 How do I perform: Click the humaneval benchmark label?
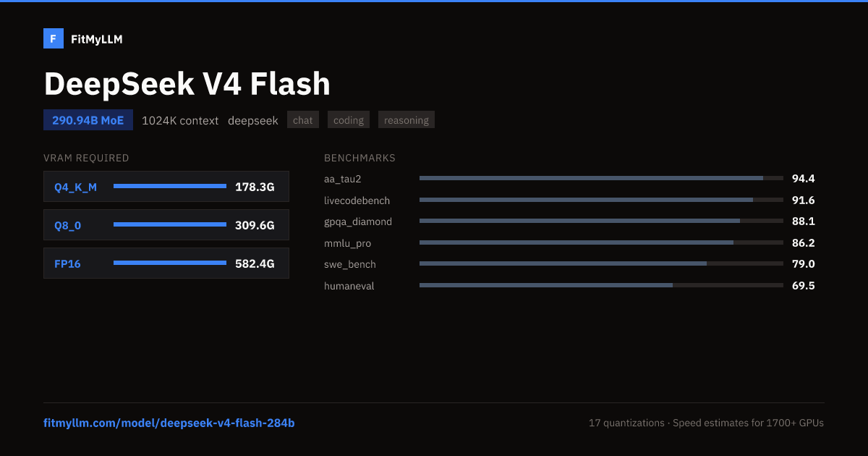pyautogui.click(x=349, y=286)
